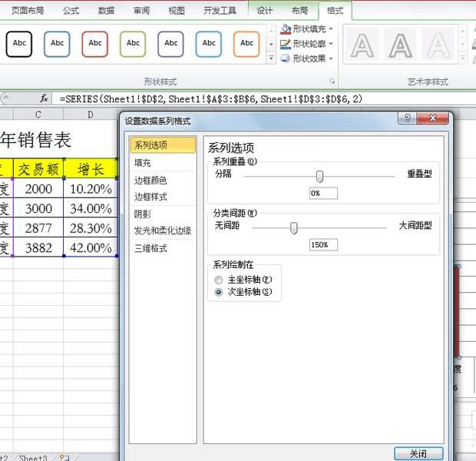Select cell containing 3882
The width and height of the screenshot is (476, 461).
tap(38, 247)
